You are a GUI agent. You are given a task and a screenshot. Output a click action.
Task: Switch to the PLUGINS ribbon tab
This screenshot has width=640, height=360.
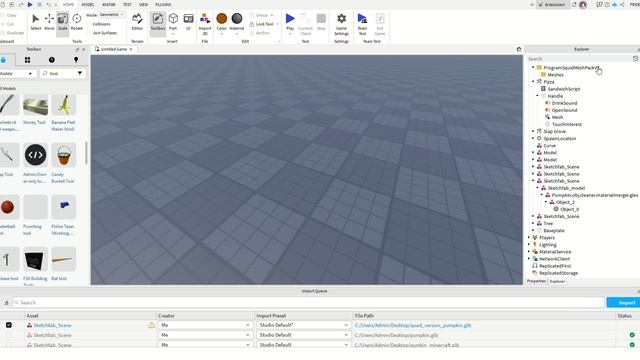click(x=163, y=4)
